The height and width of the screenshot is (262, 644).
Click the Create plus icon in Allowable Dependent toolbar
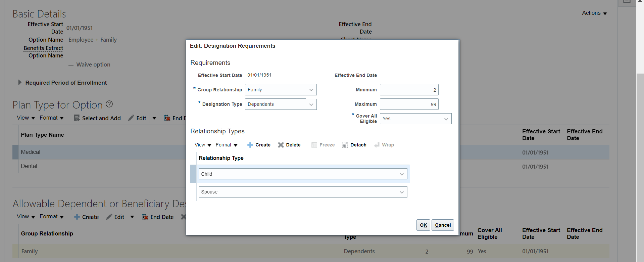77,217
